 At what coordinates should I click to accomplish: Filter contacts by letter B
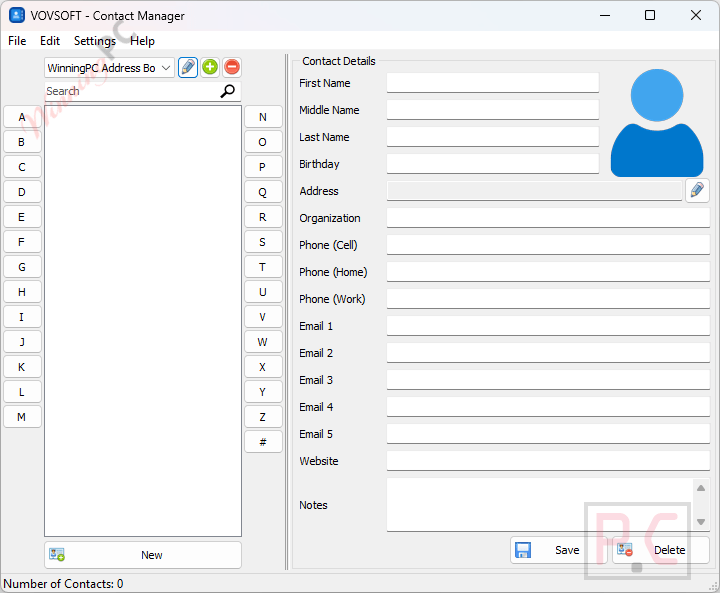coord(22,142)
